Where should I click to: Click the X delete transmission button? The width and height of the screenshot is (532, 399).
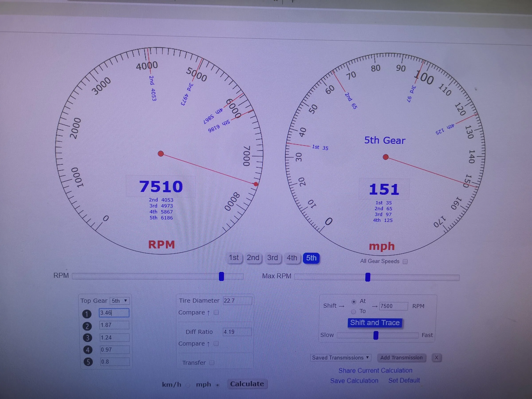[436, 358]
